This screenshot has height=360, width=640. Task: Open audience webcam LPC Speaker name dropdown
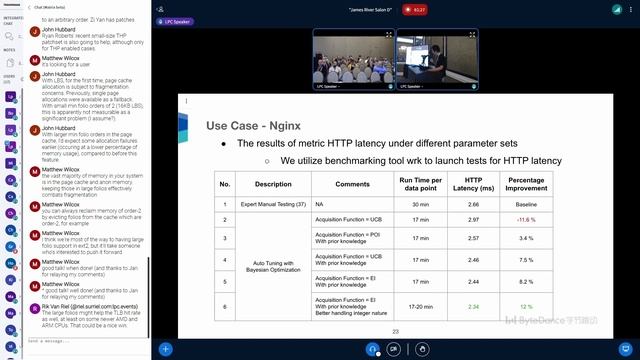328,87
